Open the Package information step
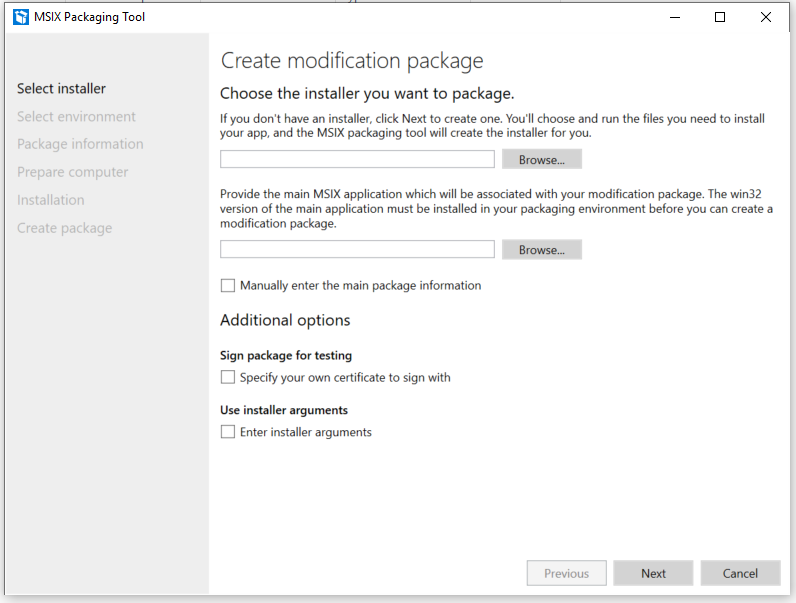 click(80, 144)
